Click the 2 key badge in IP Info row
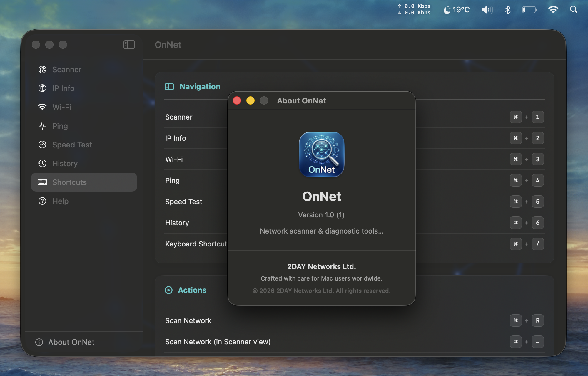The image size is (588, 376). [x=538, y=138]
